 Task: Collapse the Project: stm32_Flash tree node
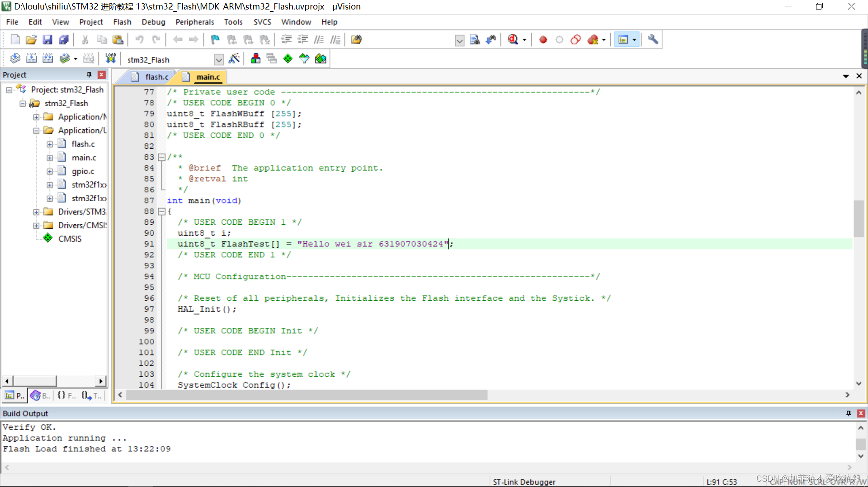[9, 90]
